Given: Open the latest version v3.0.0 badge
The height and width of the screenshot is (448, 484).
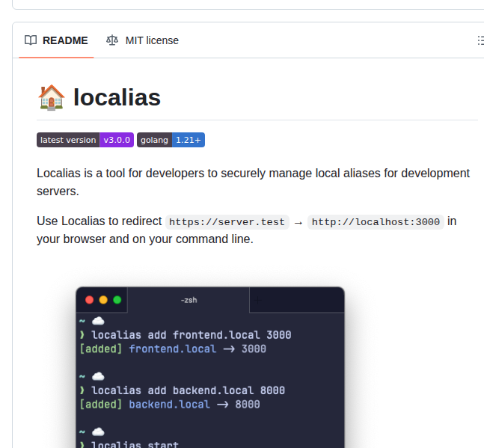Looking at the screenshot, I should tap(85, 140).
